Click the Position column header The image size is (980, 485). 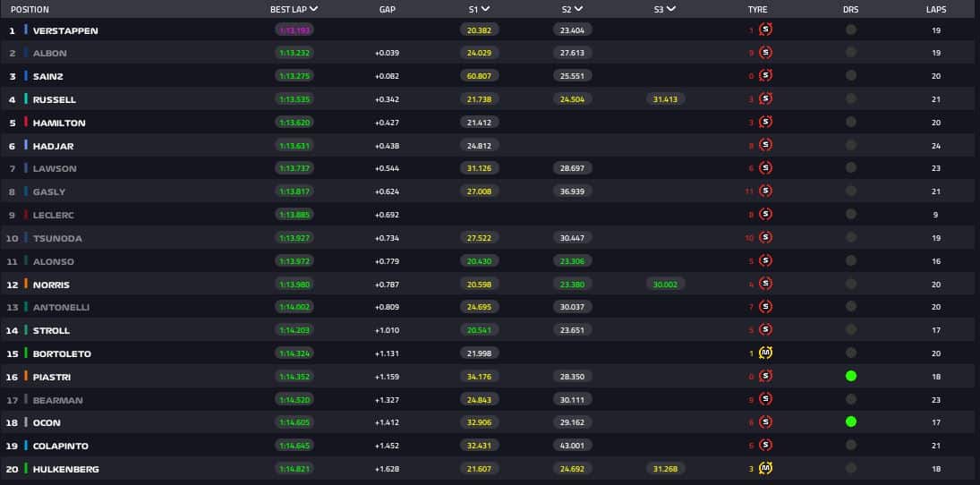click(x=30, y=9)
